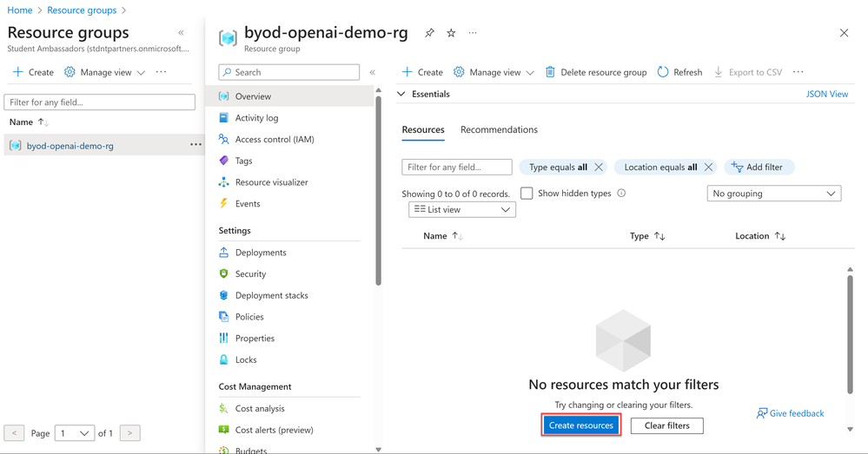Select byod-openai-demo-rg in the list

click(x=70, y=146)
